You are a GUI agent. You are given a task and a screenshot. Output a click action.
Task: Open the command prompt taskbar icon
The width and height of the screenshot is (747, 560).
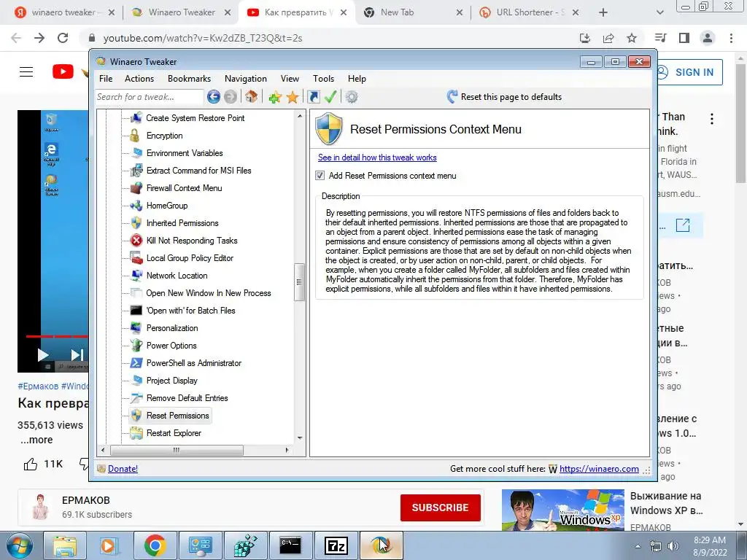pyautogui.click(x=290, y=545)
